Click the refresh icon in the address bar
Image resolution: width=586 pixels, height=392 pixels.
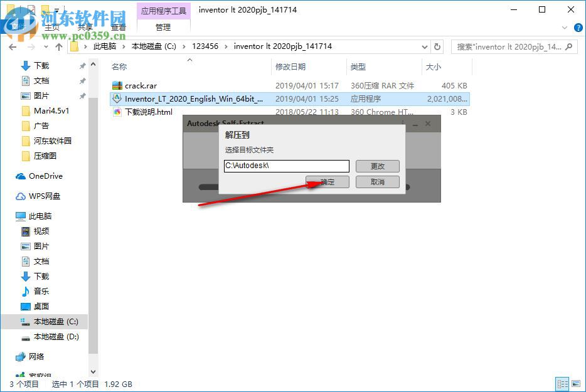pyautogui.click(x=437, y=46)
